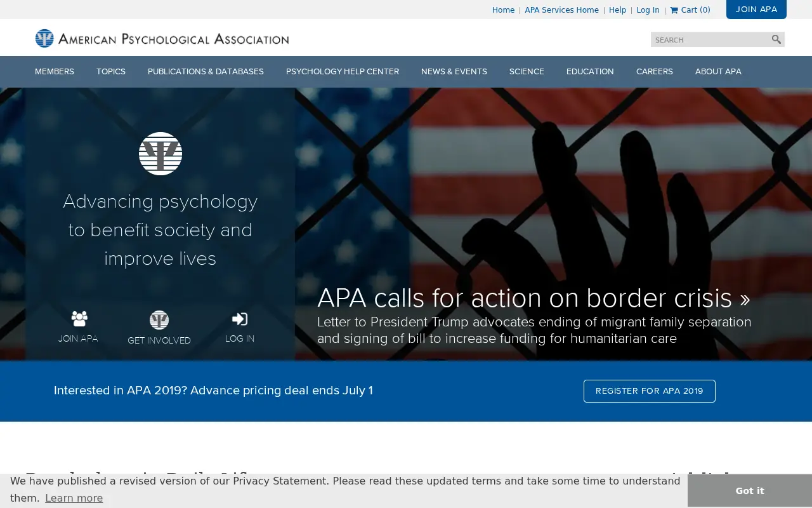The width and height of the screenshot is (812, 508).
Task: Click the APA logo in the header
Action: (x=44, y=39)
